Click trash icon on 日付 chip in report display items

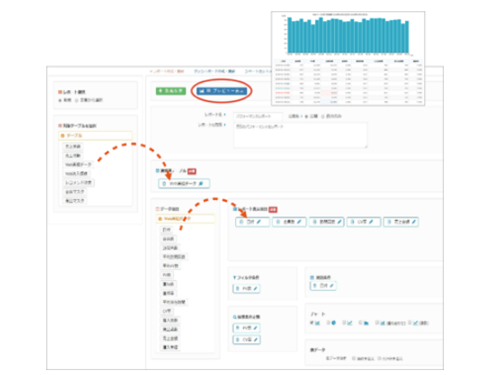point(241,222)
